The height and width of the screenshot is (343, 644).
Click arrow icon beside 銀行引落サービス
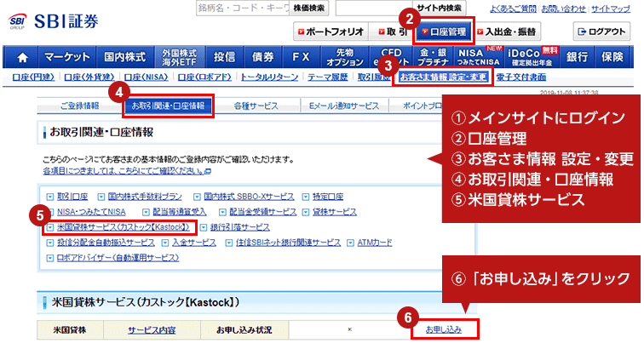click(204, 228)
